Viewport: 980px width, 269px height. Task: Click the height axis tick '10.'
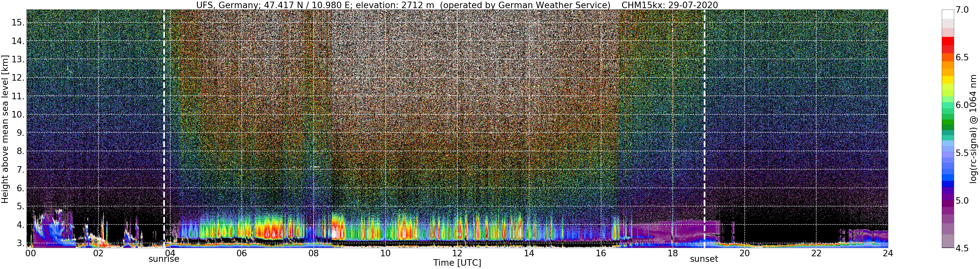[18, 115]
